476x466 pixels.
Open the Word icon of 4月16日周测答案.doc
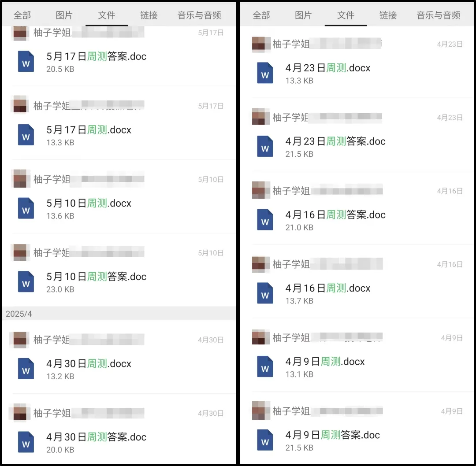(x=265, y=220)
